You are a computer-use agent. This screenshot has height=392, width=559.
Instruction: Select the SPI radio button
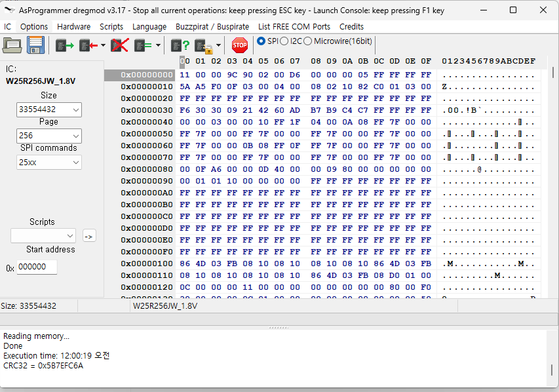pyautogui.click(x=261, y=41)
